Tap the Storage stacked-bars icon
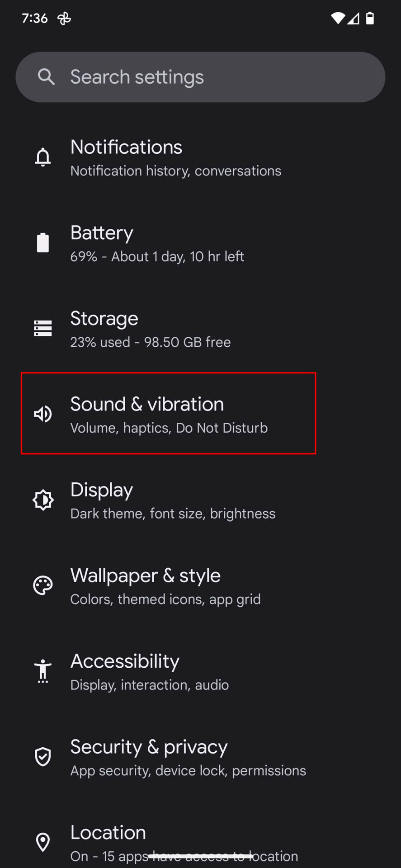Viewport: 401px width, 868px height. click(43, 328)
